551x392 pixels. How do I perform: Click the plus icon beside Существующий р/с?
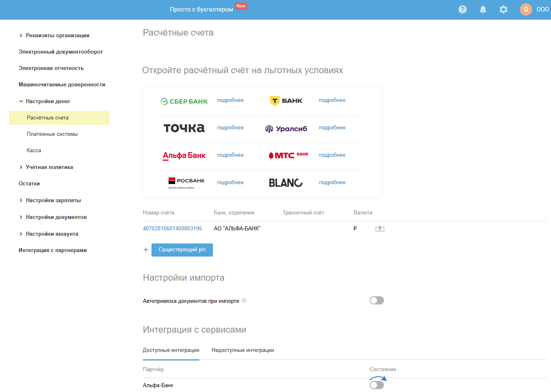point(146,250)
